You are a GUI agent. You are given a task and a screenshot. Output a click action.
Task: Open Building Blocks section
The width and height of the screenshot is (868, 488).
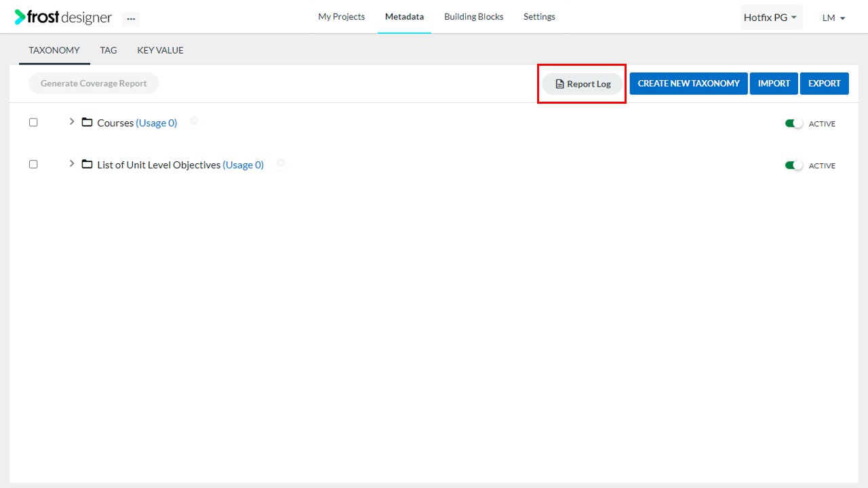(473, 17)
